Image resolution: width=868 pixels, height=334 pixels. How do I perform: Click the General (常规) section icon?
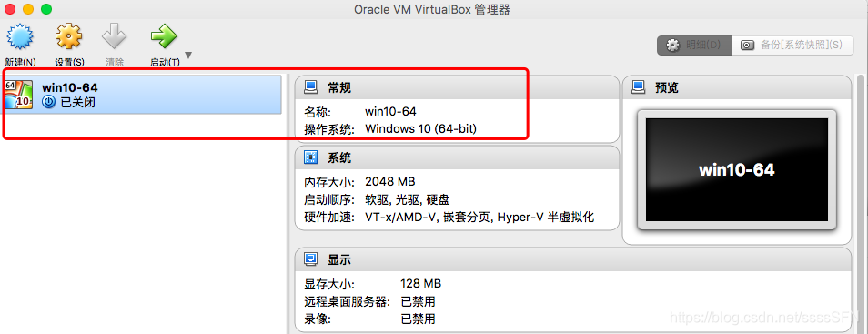click(311, 87)
